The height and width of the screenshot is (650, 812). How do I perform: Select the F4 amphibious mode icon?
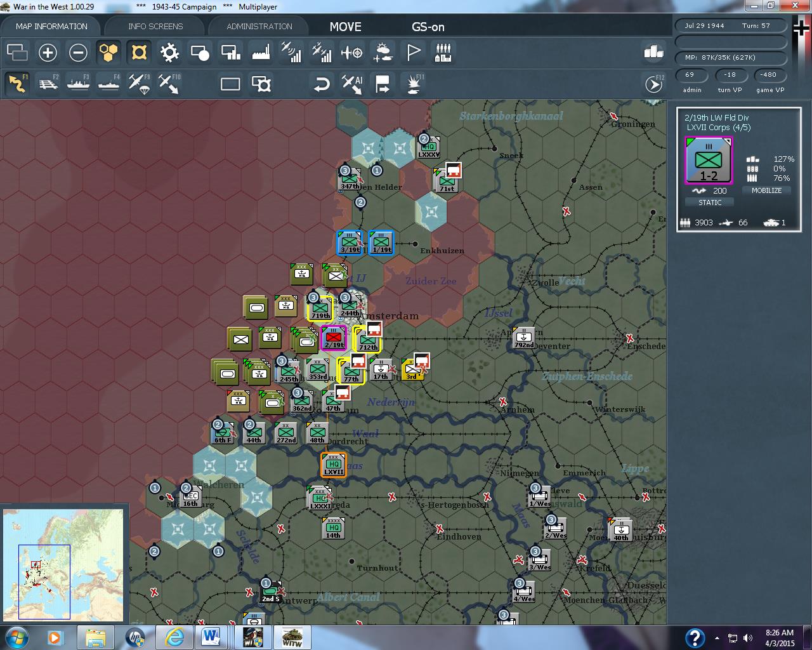tap(109, 84)
